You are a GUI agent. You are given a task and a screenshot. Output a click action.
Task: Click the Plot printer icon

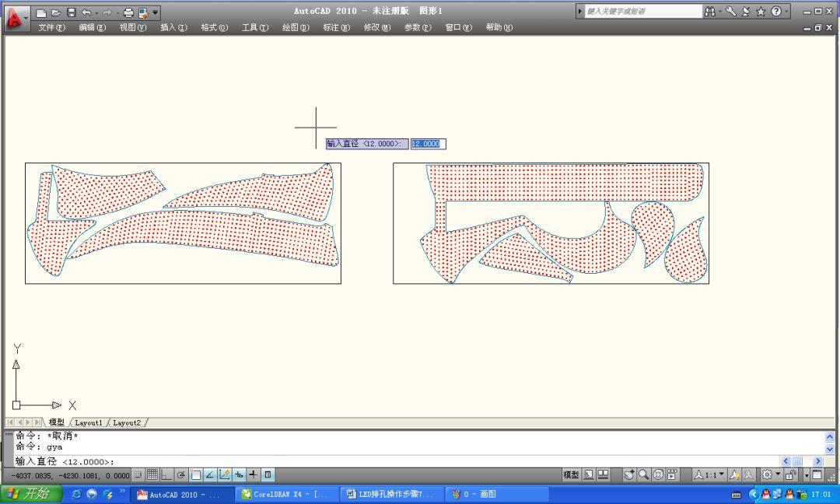tap(129, 12)
